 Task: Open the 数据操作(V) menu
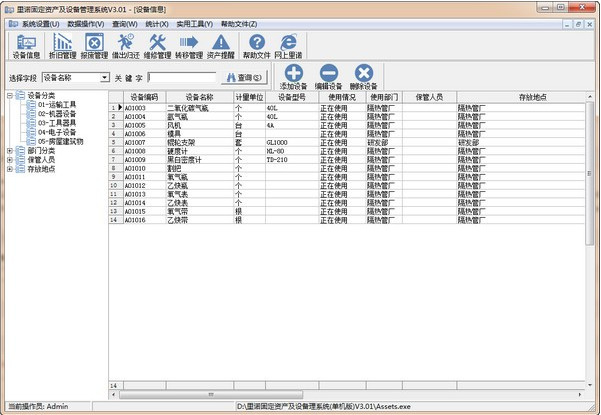[86, 24]
